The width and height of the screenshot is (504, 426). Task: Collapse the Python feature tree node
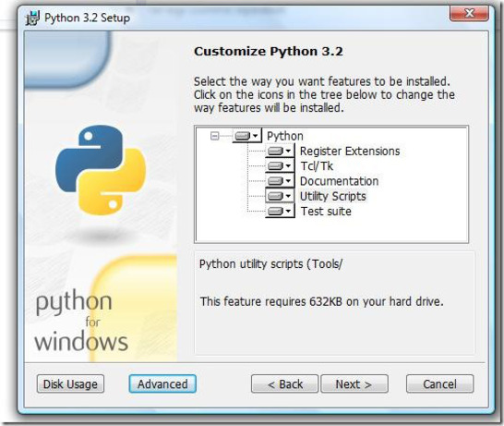(x=214, y=136)
